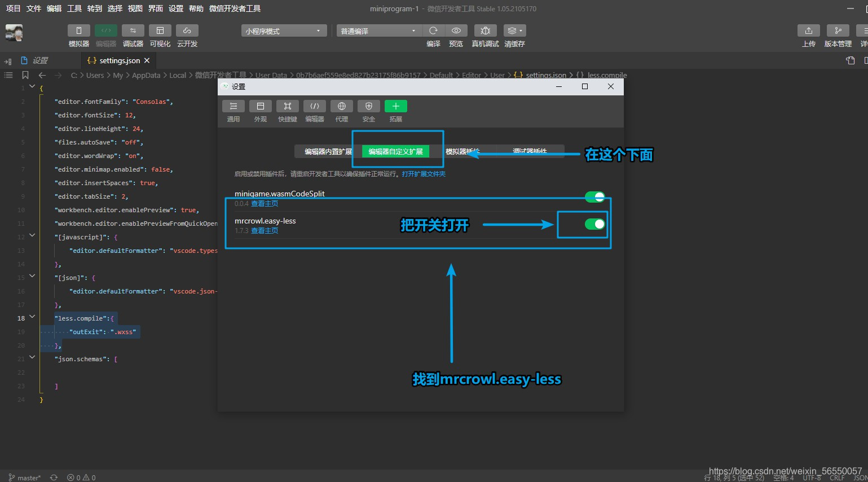Image resolution: width=868 pixels, height=482 pixels.
Task: Click the outline list icon left of bookmark
Action: 8,75
